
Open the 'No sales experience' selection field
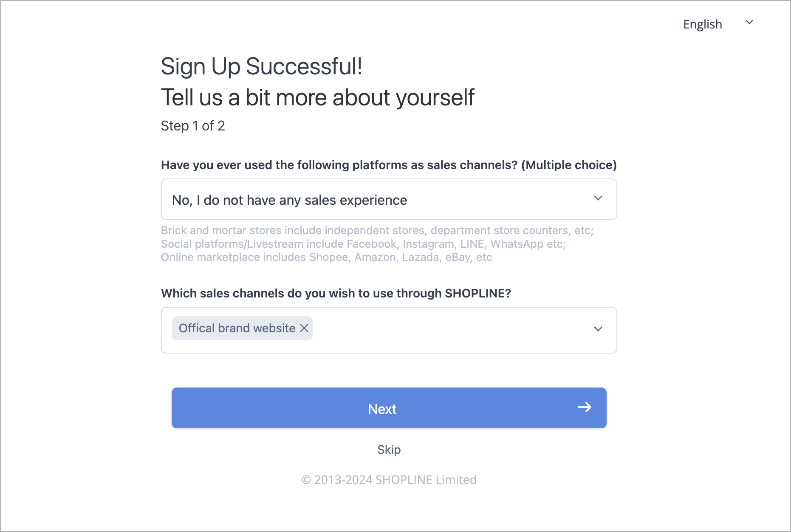389,199
